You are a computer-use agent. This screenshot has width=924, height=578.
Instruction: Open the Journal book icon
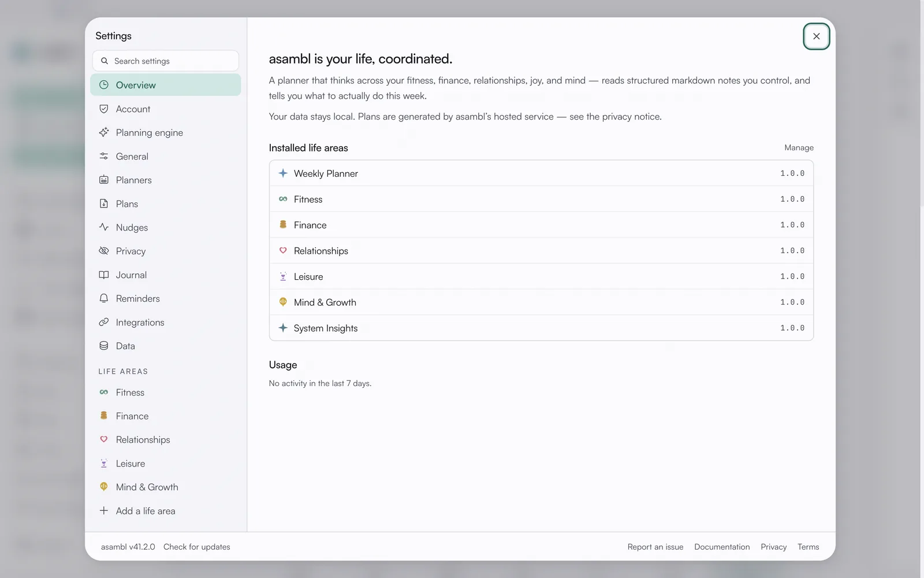(x=104, y=275)
